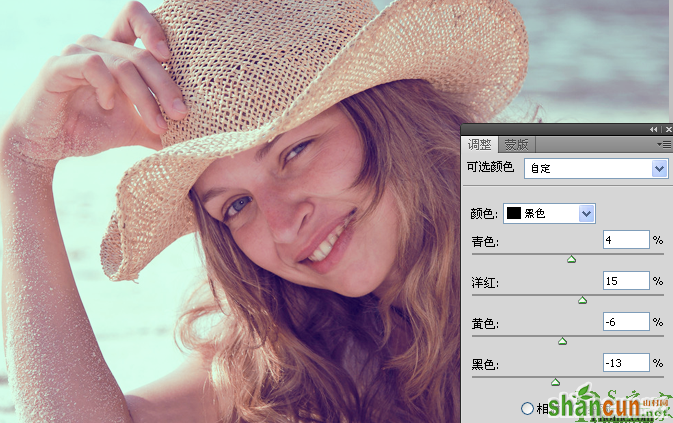Click the 黄色 value field showing -6
This screenshot has width=673, height=423.
pyautogui.click(x=626, y=321)
